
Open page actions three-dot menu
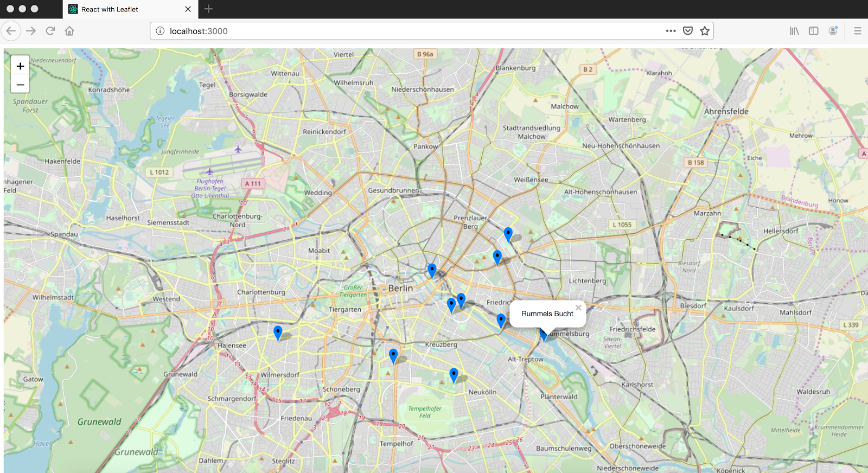tap(671, 31)
